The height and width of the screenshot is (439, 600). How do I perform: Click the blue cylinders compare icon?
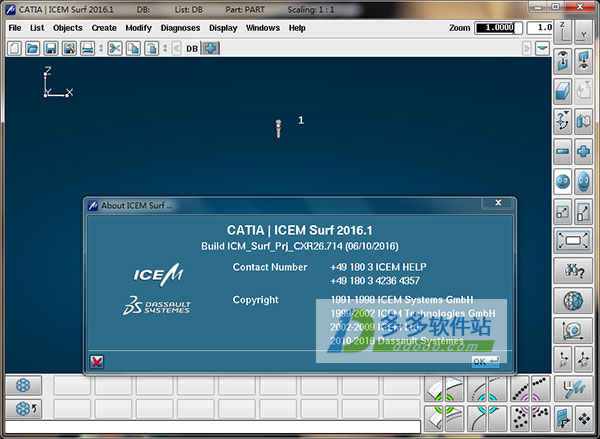584,121
